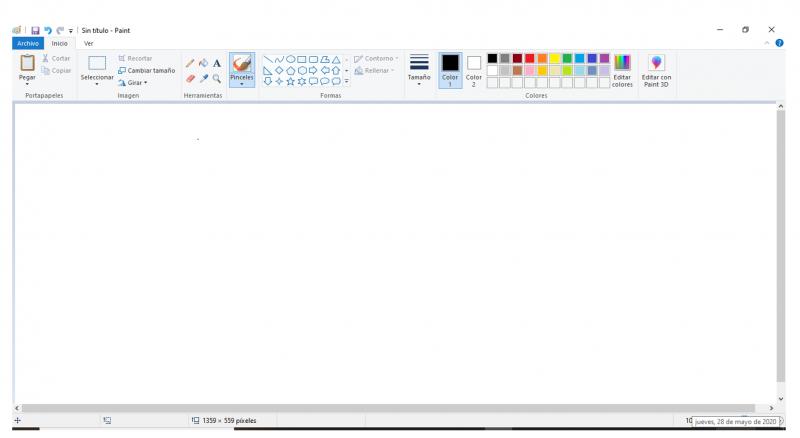Click Editar con Paint 3D button
The image size is (800, 438).
click(x=657, y=69)
